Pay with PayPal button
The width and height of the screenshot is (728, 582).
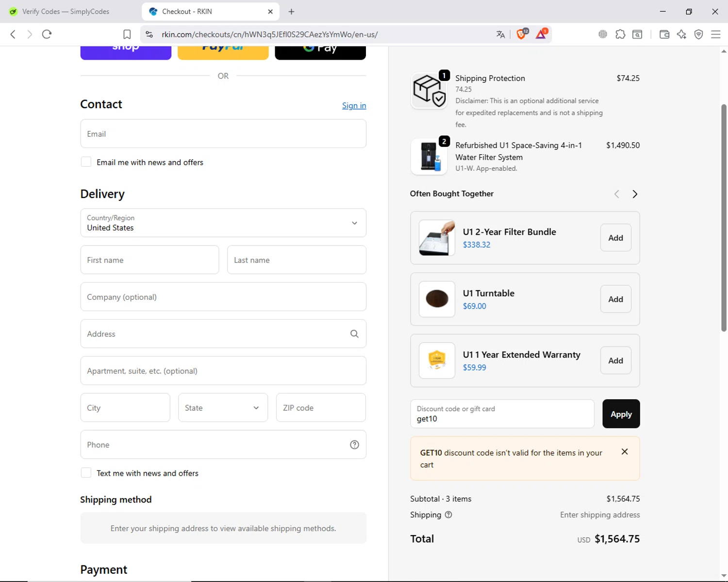point(223,52)
